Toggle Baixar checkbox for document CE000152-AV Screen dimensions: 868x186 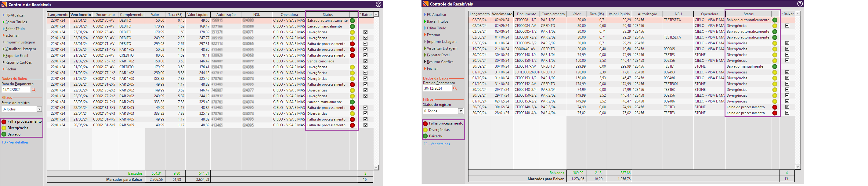[x=787, y=84]
